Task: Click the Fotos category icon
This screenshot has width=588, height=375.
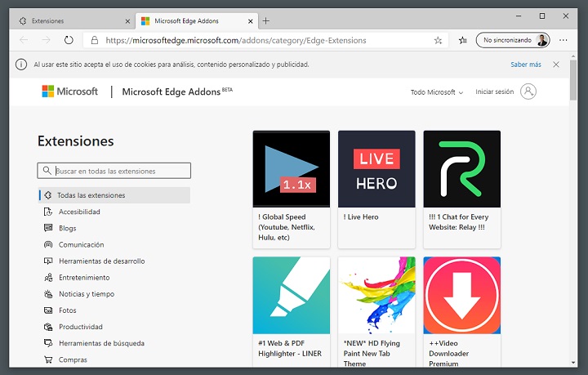Action: [x=48, y=310]
